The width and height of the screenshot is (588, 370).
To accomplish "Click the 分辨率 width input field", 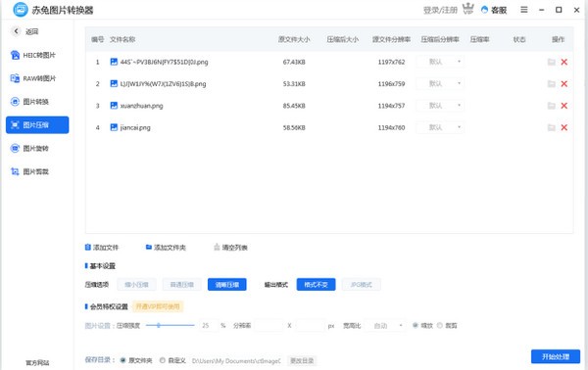I will (269, 325).
